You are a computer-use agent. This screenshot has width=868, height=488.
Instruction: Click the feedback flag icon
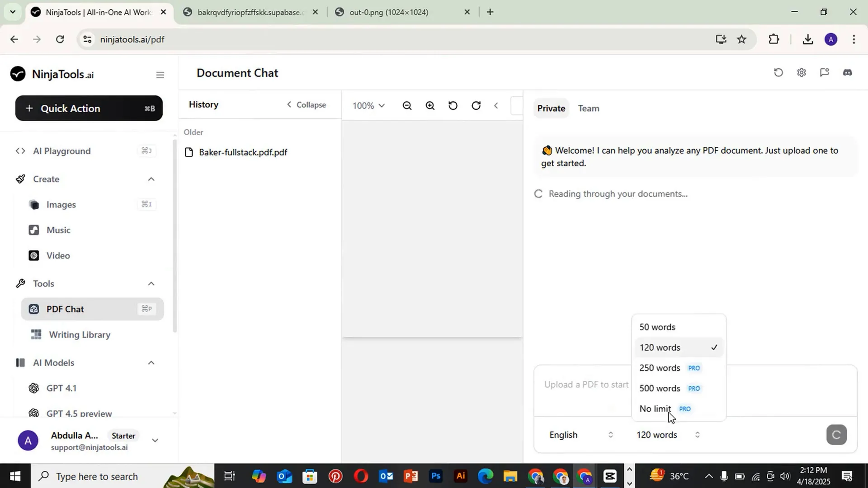coord(825,73)
